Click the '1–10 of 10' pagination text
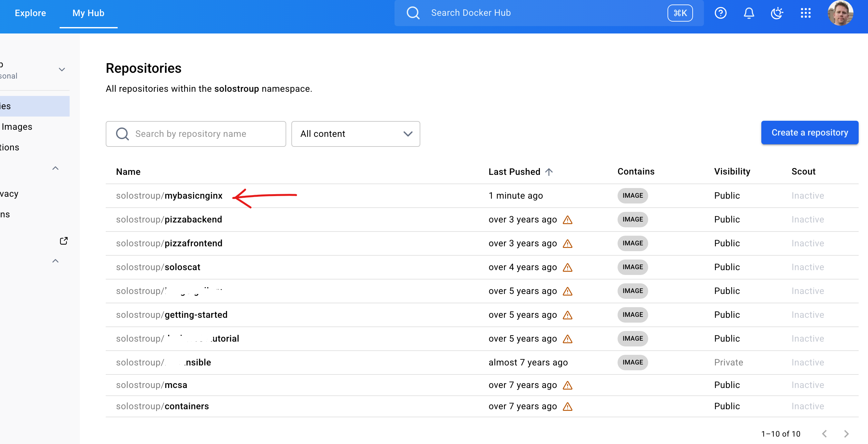 click(780, 434)
